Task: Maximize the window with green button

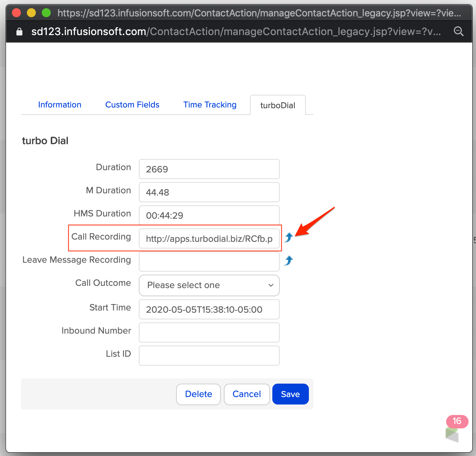Action: click(46, 13)
